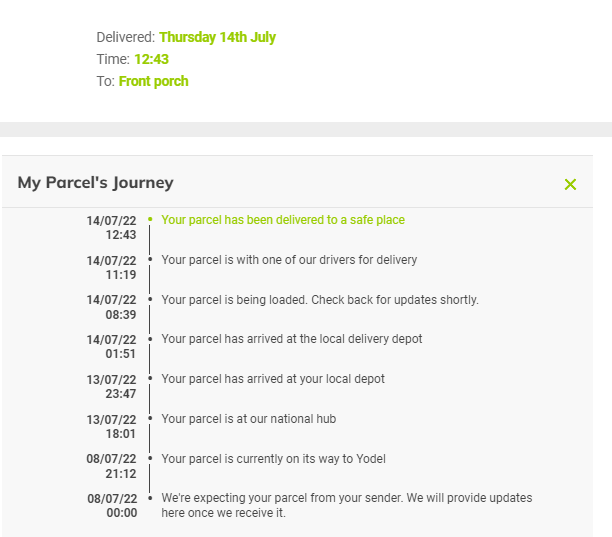Click the 08/07/22 00:00 timestamp

coord(111,505)
